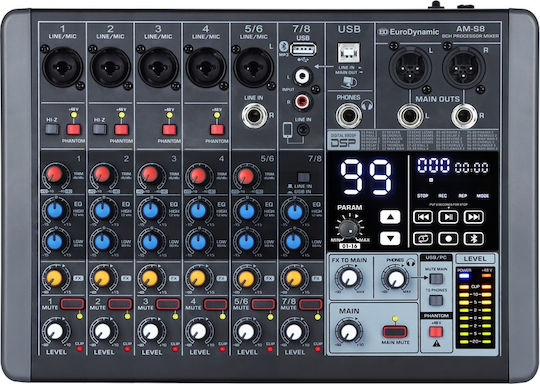The width and height of the screenshot is (540, 384).
Task: Tap the Bluetooth button in the player section
Action: [x=474, y=239]
